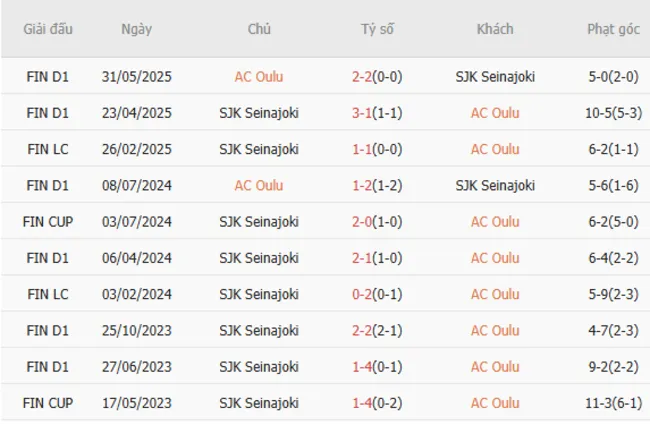Select the "Phạt góc" column header
The image size is (650, 425).
(613, 29)
